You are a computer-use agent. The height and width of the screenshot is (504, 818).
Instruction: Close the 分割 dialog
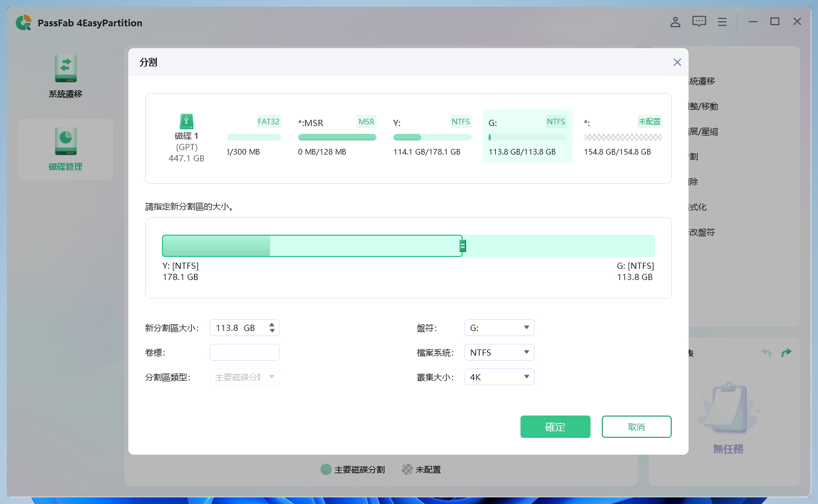677,62
